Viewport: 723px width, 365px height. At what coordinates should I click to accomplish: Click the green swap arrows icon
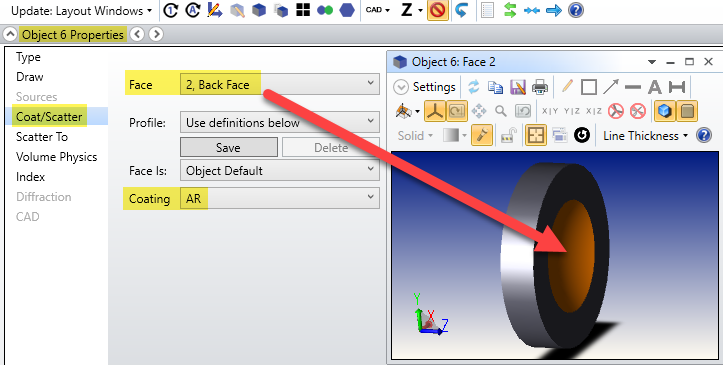(x=510, y=10)
